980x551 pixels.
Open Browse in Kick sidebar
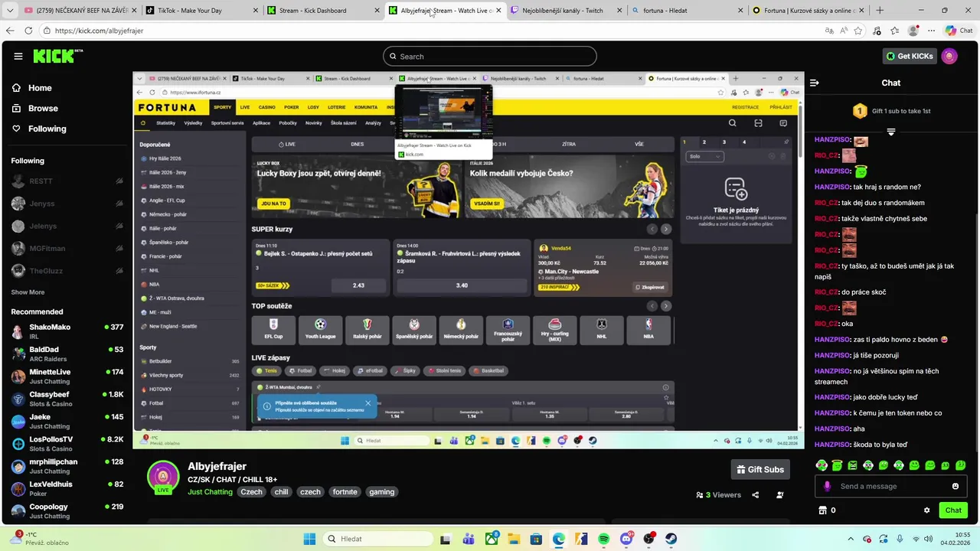pos(35,109)
